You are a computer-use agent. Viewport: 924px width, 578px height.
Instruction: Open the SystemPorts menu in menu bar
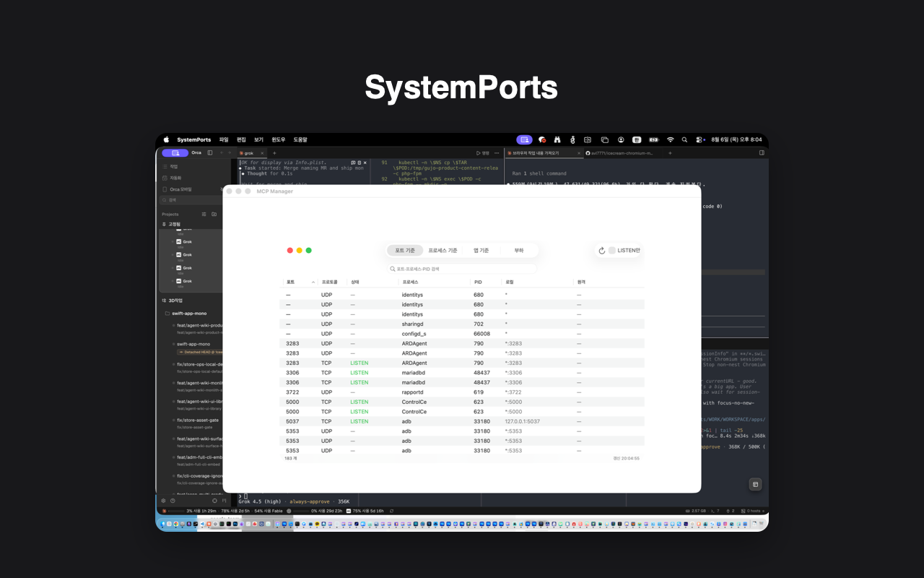[194, 139]
